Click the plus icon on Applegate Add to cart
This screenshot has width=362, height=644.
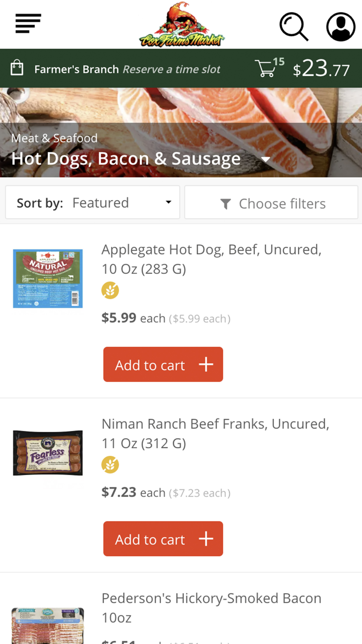206,364
